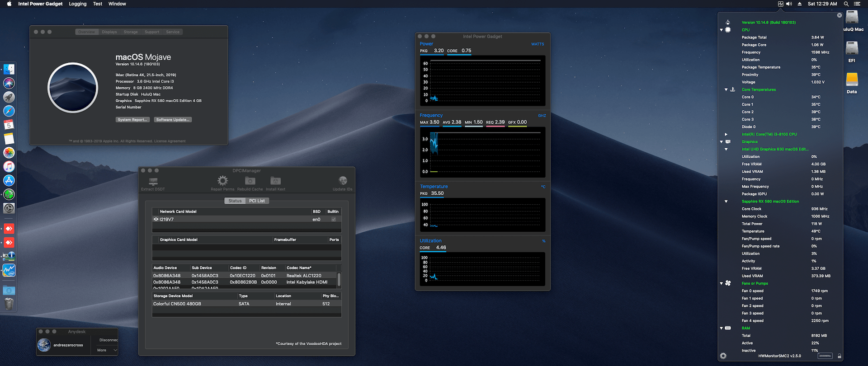
Task: Click the Install Kext icon
Action: 275,181
